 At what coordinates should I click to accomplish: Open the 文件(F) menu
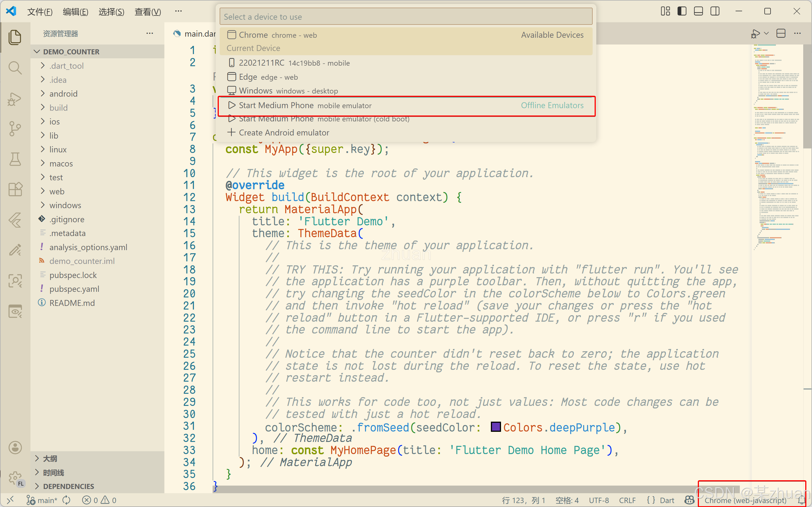(39, 12)
